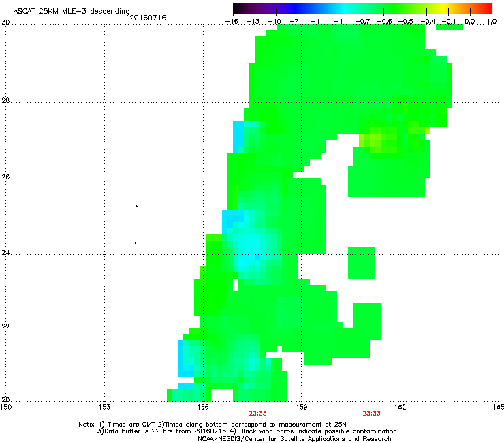The height and width of the screenshot is (443, 504).
Task: Click latitude axis label '30'
Action: pyautogui.click(x=5, y=22)
